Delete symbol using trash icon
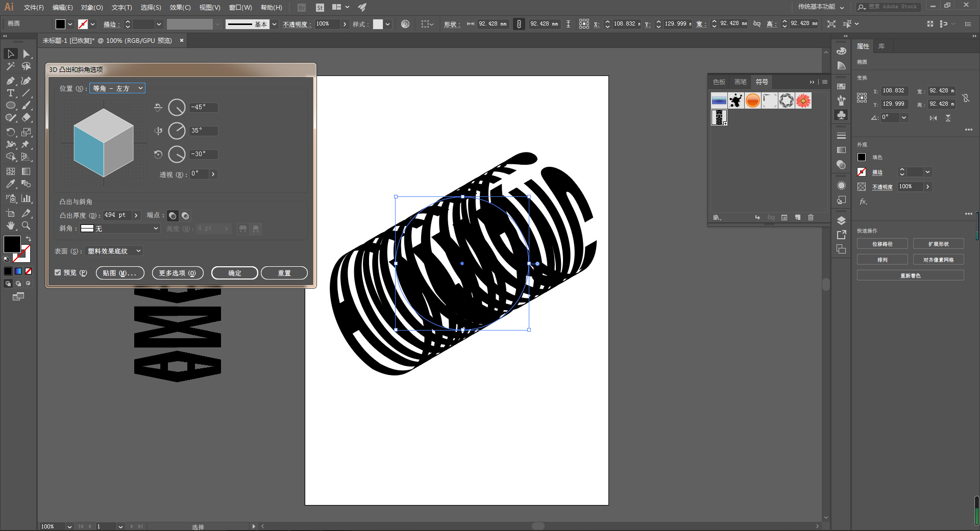This screenshot has width=980, height=531. click(811, 218)
